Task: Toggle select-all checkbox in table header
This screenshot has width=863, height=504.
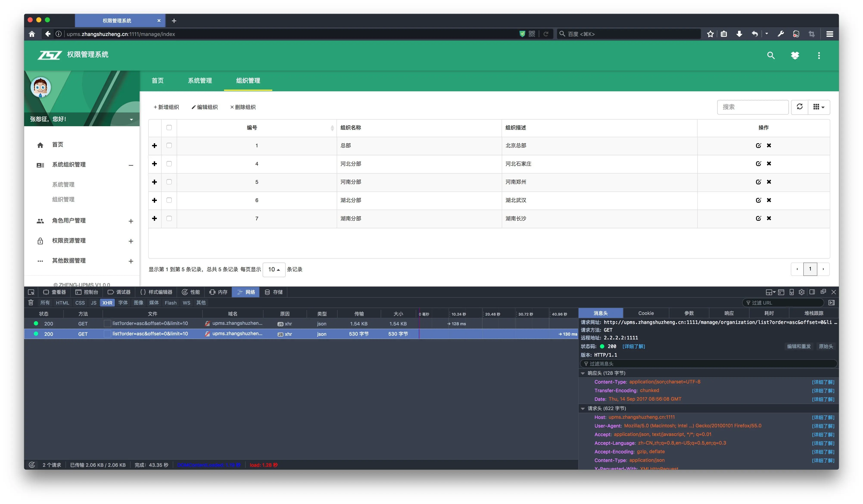Action: 169,127
